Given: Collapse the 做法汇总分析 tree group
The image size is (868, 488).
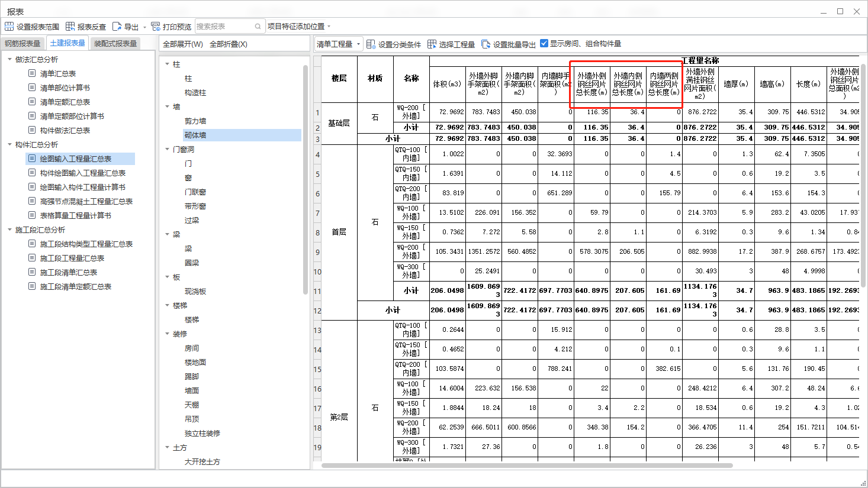Looking at the screenshot, I should pyautogui.click(x=10, y=59).
